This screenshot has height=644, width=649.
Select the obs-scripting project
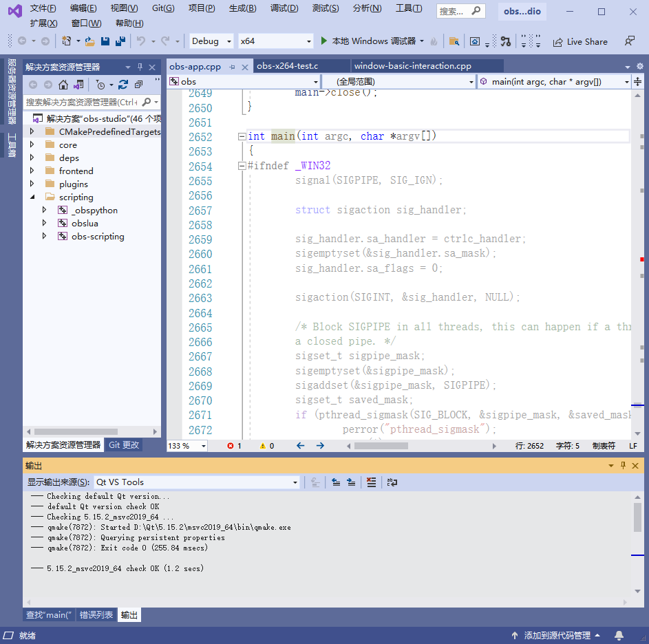[x=98, y=236]
